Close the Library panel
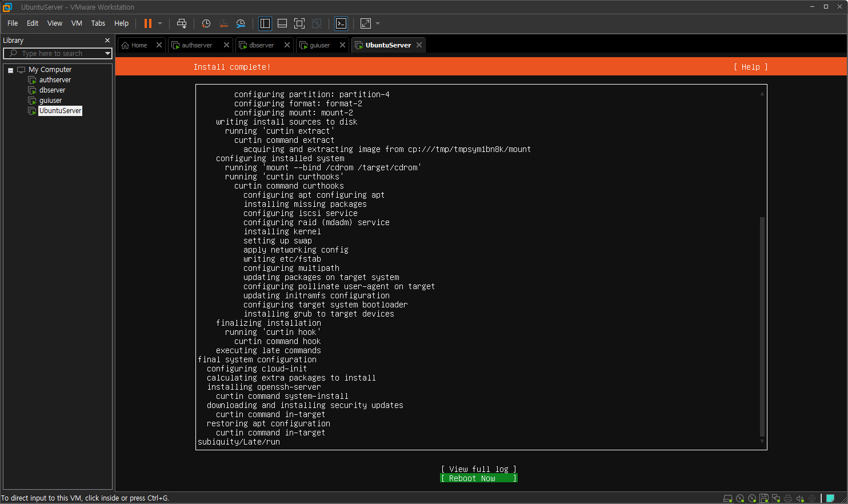Screen dimensions: 848x504 coord(107,41)
